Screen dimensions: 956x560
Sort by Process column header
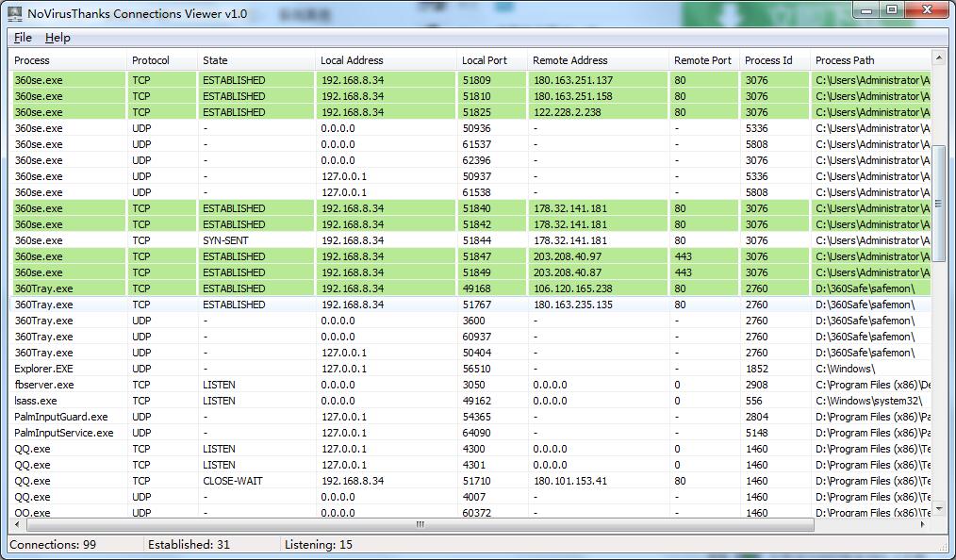pos(67,60)
